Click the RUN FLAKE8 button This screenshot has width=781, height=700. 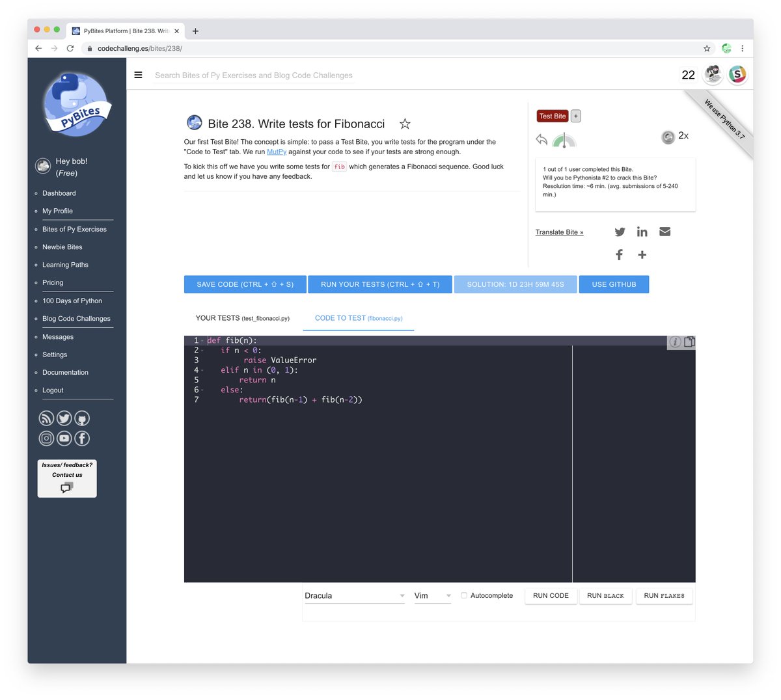point(664,596)
